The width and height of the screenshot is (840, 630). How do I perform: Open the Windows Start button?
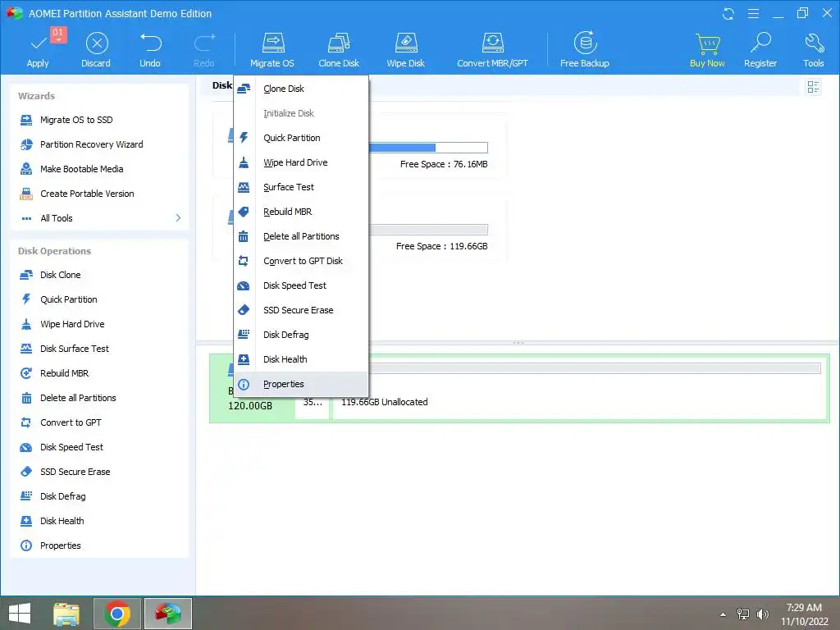[x=20, y=614]
